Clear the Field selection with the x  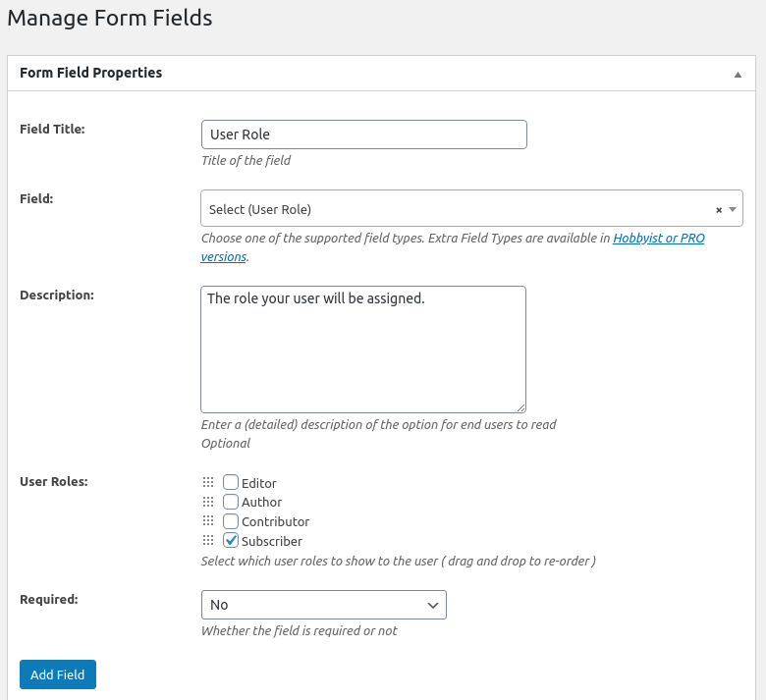click(x=718, y=210)
